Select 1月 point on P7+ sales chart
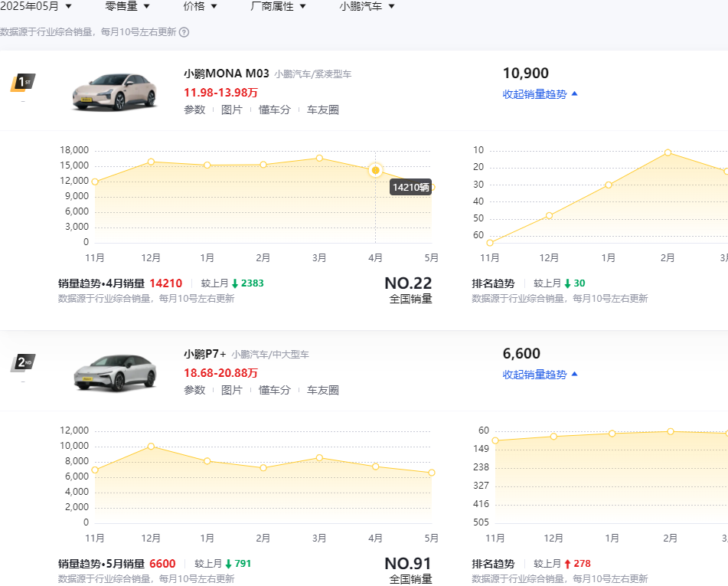Screen dimensions: 728x586 point(207,461)
